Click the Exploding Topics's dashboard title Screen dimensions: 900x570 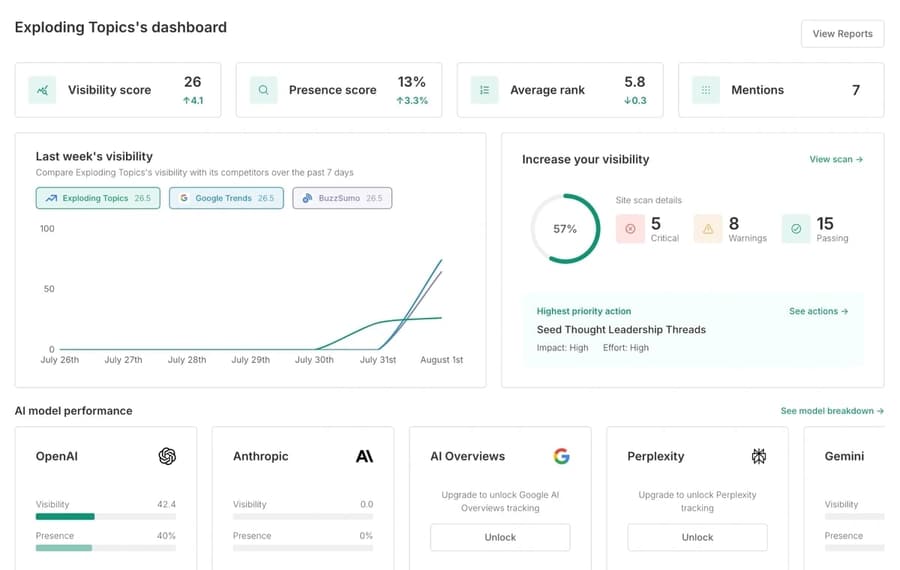(x=121, y=28)
